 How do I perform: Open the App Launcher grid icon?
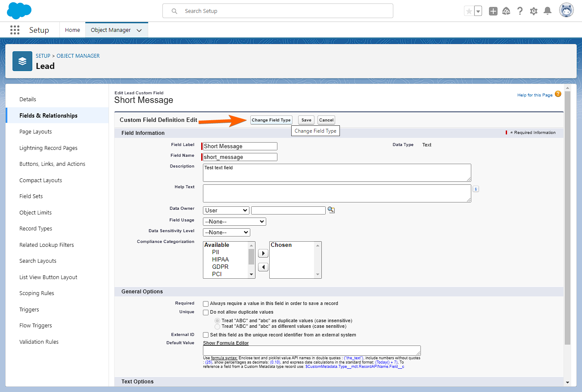[15, 30]
